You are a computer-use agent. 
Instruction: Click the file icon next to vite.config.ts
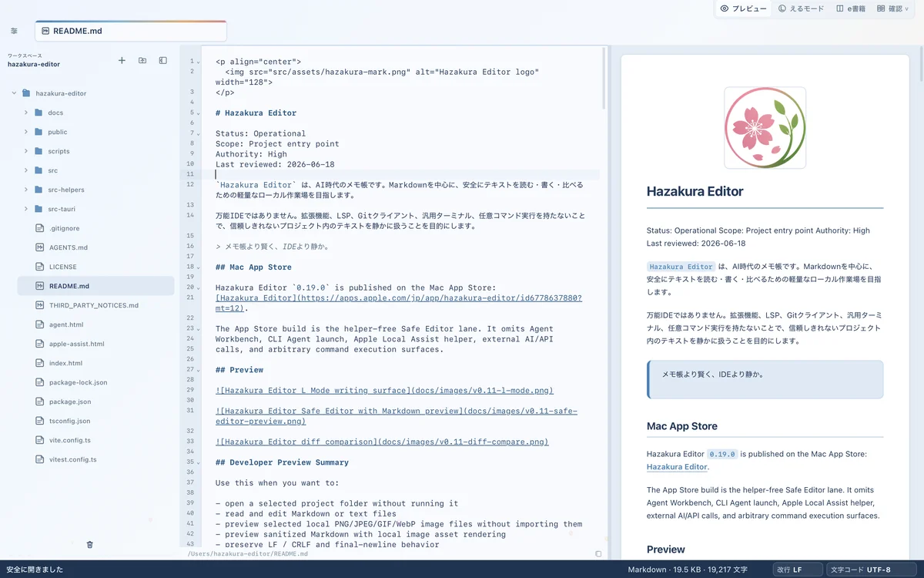click(x=41, y=440)
